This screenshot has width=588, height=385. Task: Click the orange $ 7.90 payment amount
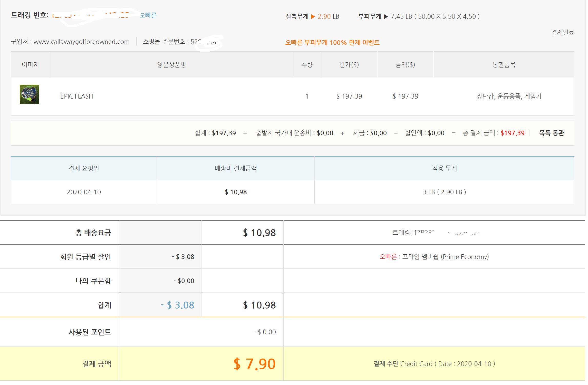pos(254,364)
